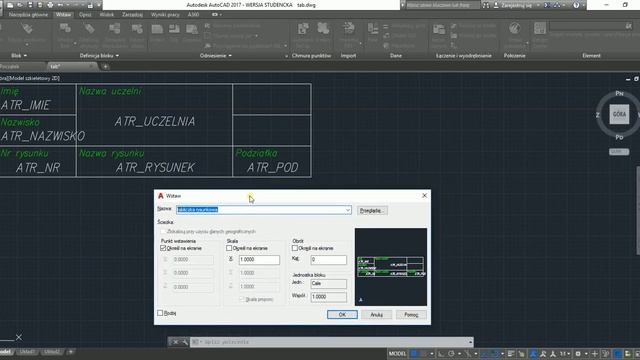640x360 pixels.
Task: Click the Anuluj button
Action: pos(376,315)
